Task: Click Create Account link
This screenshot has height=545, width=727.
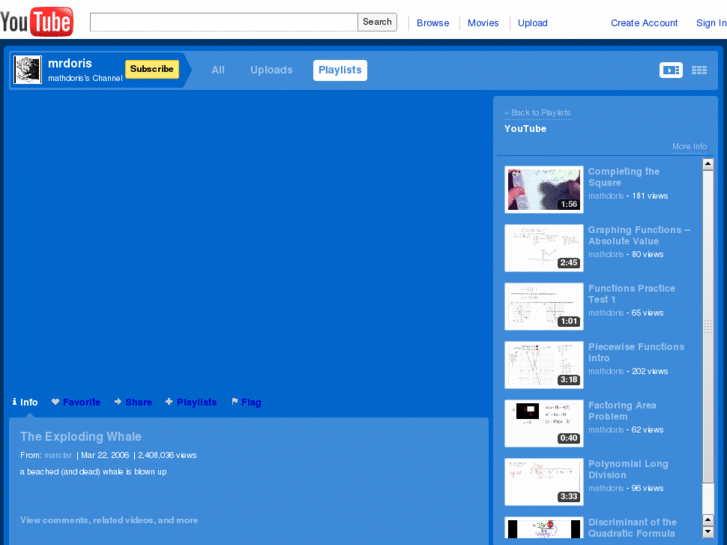Action: (644, 23)
